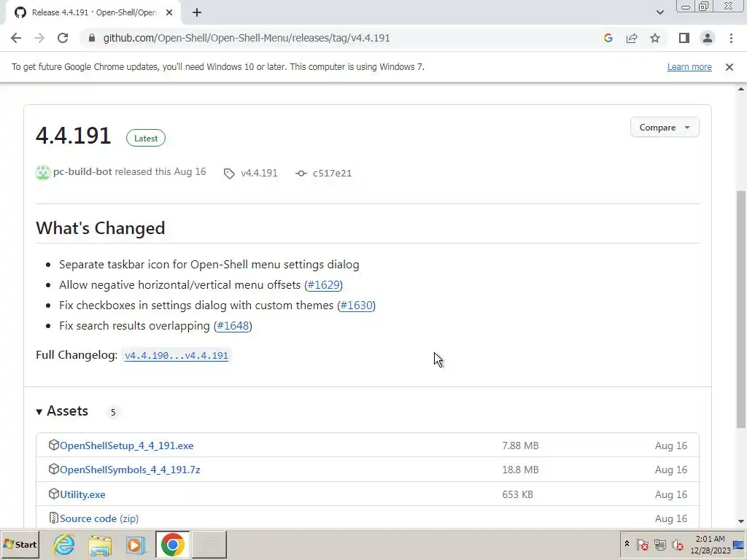The width and height of the screenshot is (747, 560).
Task: Open the pc-build-bot profile link
Action: pos(82,172)
